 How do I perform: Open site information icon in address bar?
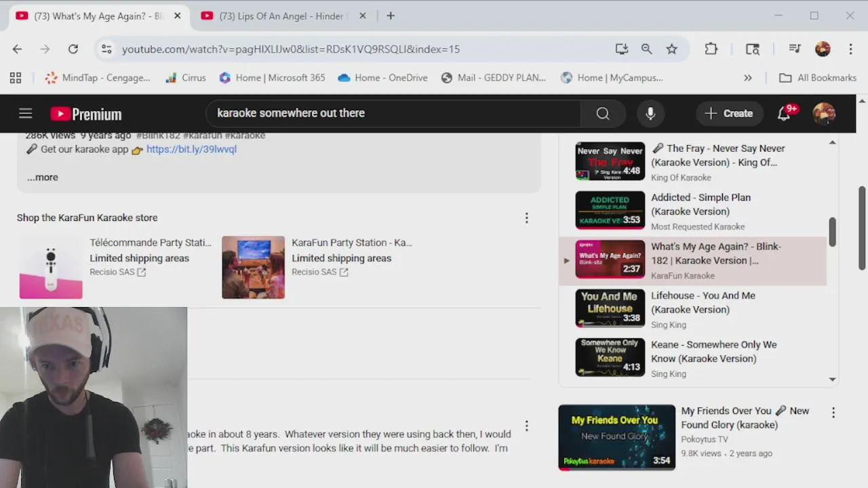pyautogui.click(x=106, y=49)
